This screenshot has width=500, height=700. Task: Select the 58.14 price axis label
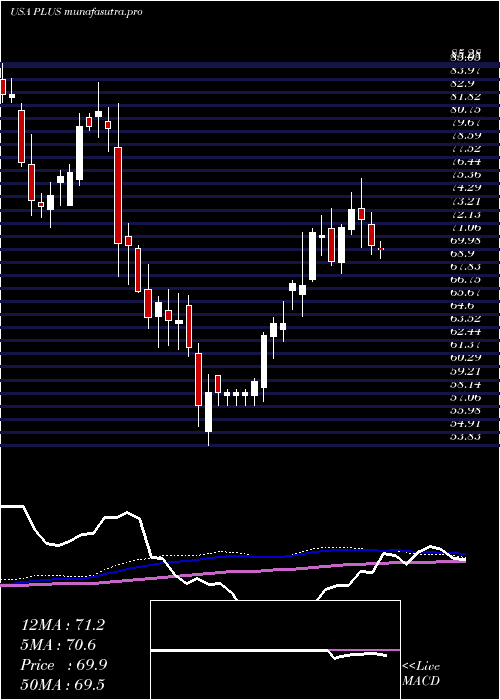coord(466,384)
